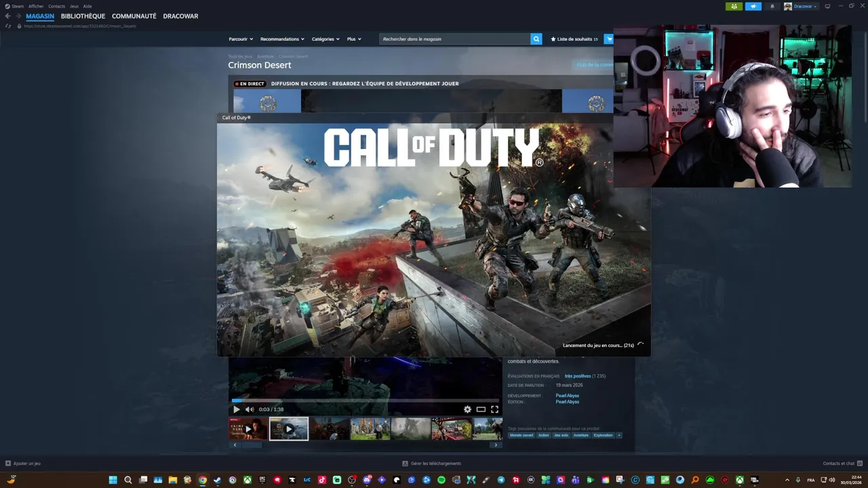The width and height of the screenshot is (868, 488).
Task: Show previous thumbnails with the left arrow
Action: pos(235,445)
